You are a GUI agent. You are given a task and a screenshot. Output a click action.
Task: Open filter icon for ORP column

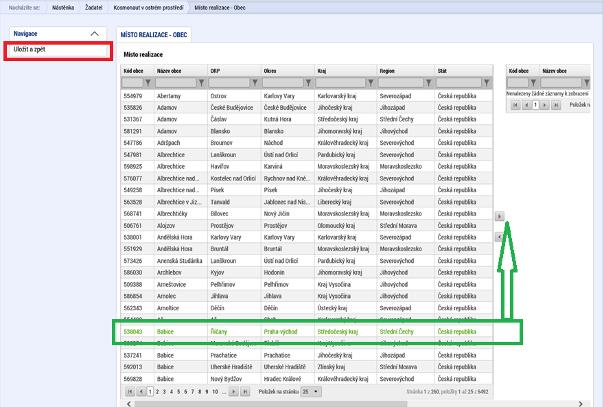254,83
